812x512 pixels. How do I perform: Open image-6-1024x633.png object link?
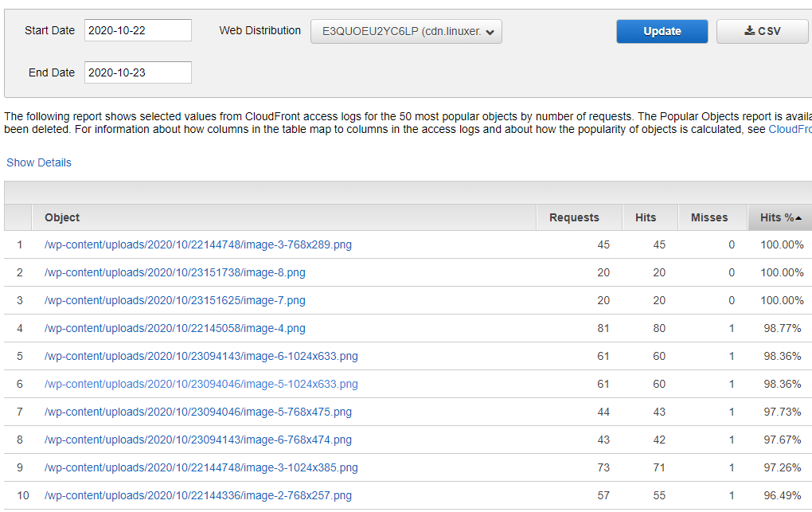[201, 356]
